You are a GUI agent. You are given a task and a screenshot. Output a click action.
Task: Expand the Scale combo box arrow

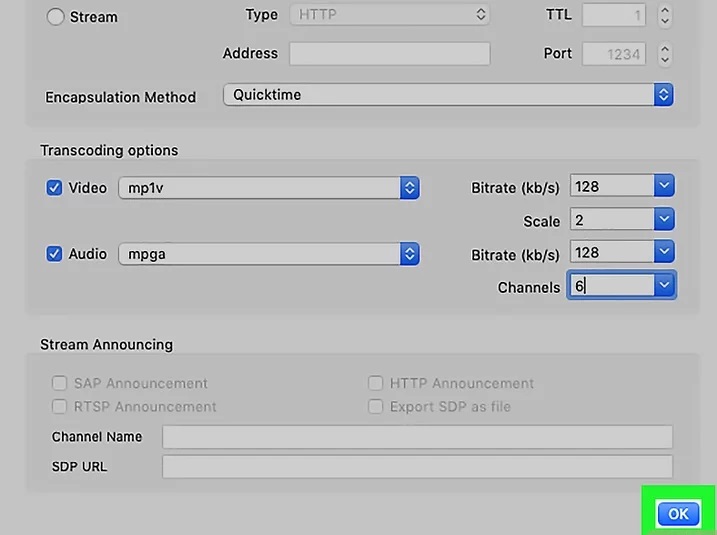click(664, 219)
